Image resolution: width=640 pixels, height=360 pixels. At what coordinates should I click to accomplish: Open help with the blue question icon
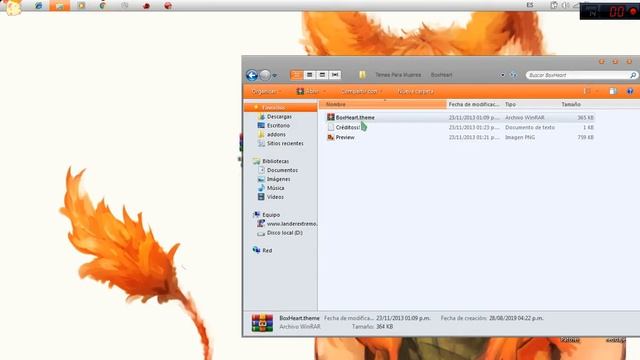click(x=630, y=91)
